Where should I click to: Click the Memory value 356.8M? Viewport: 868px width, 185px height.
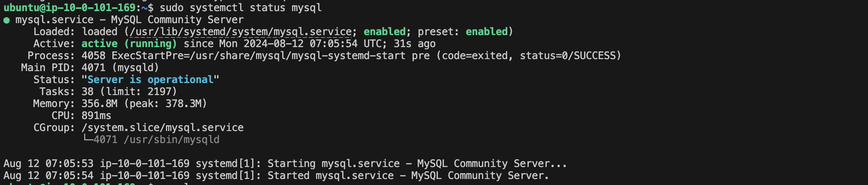coord(99,104)
